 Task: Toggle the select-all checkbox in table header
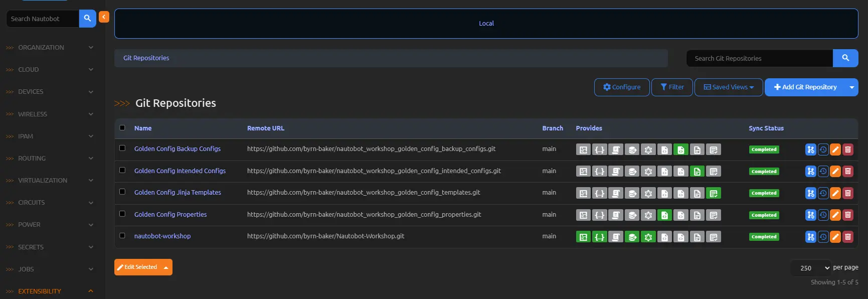tap(122, 127)
